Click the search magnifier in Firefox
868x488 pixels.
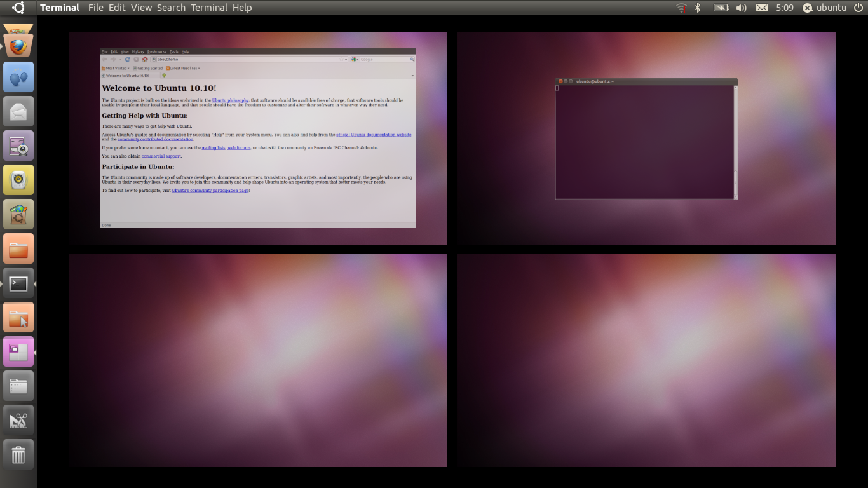click(412, 59)
